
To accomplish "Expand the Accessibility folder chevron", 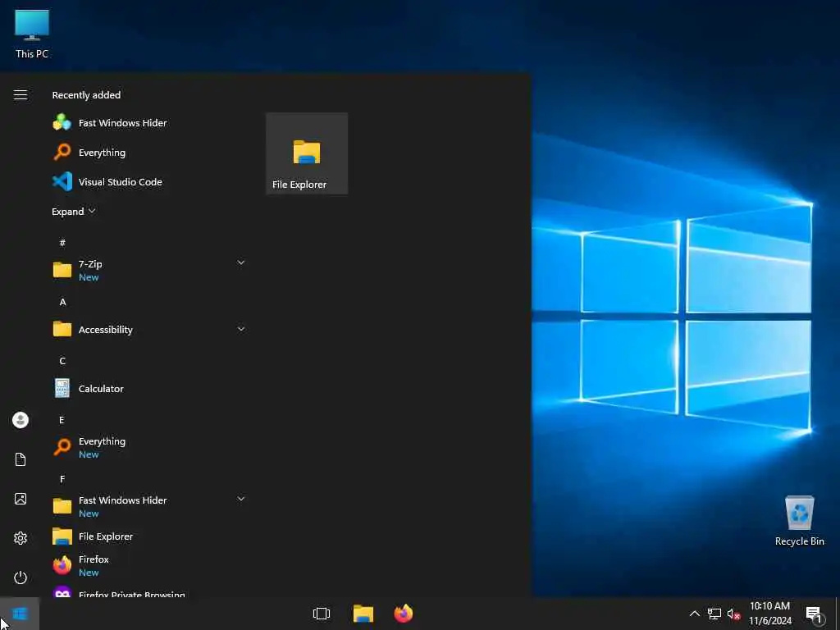I will tap(241, 329).
